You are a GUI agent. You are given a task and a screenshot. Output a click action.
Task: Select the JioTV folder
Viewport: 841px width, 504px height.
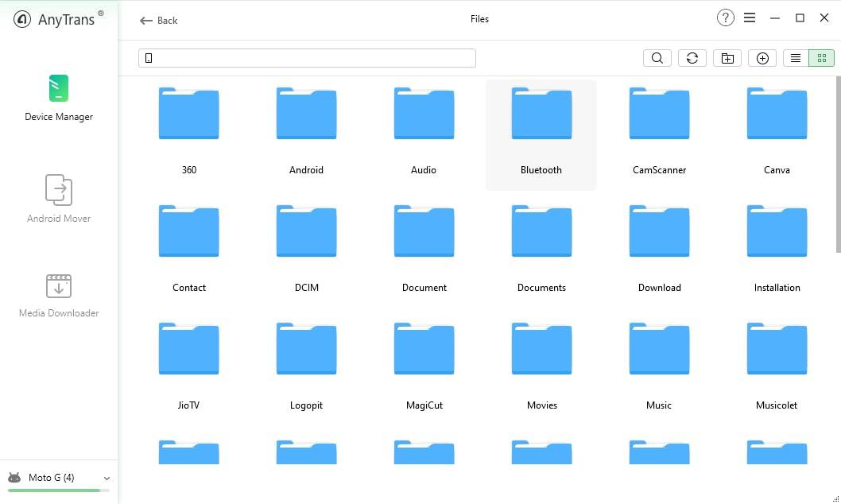(189, 366)
